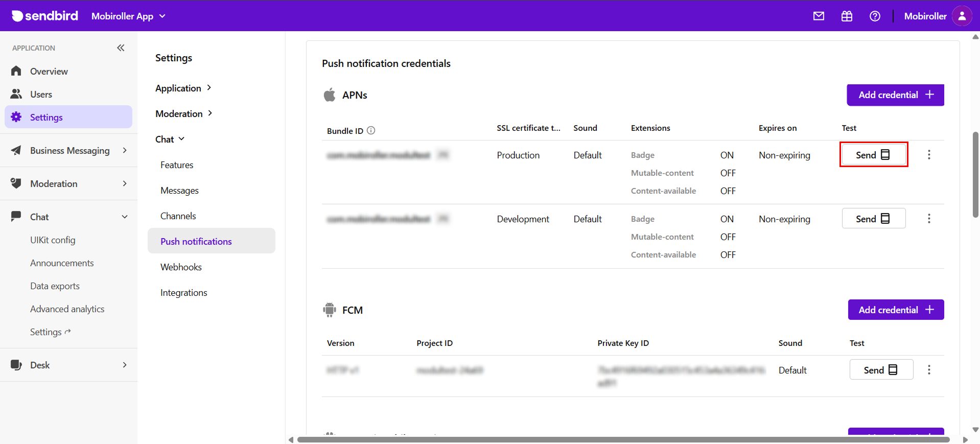
Task: Open the Mobiroller user avatar menu
Action: point(962,16)
